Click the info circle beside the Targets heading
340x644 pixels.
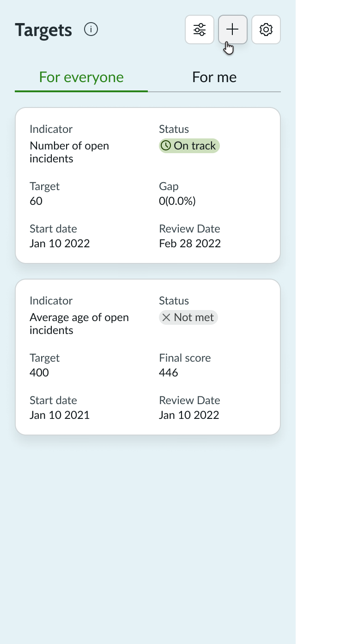91,29
